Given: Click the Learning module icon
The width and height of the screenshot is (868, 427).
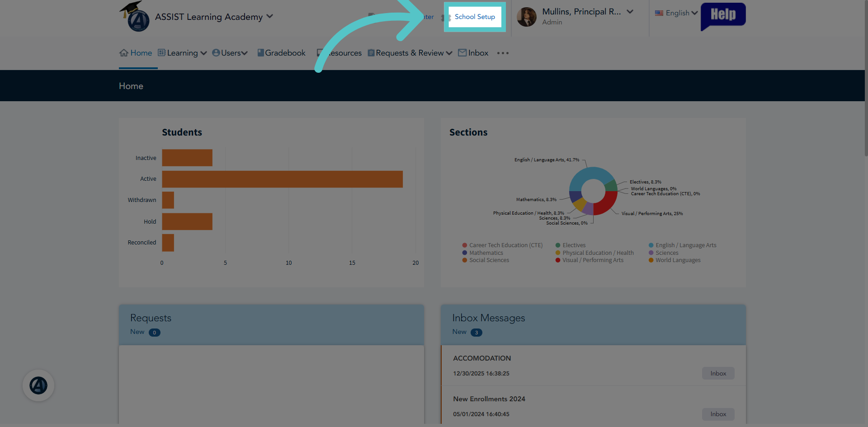Looking at the screenshot, I should [162, 52].
